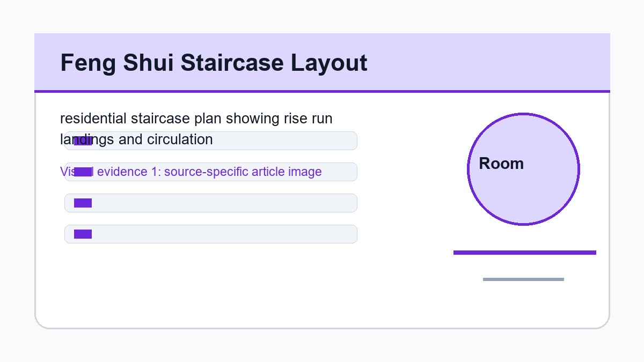
Task: Click the pale page background outside the card
Action: (x=322, y=346)
